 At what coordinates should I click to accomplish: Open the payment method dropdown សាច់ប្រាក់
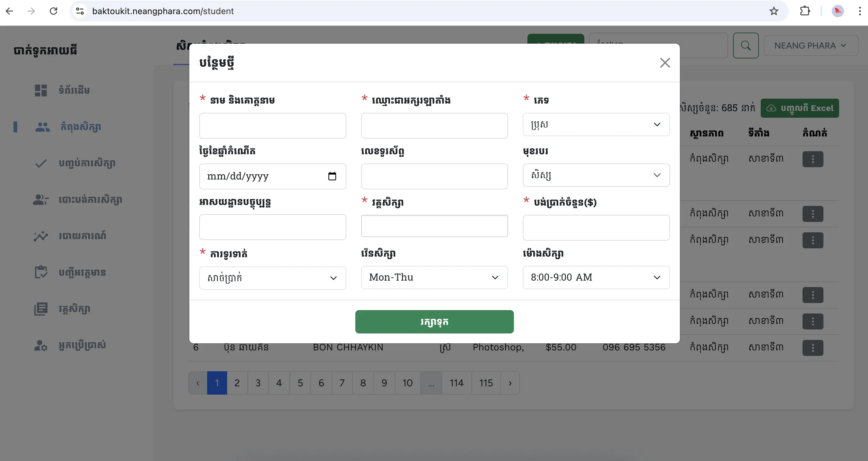(272, 278)
